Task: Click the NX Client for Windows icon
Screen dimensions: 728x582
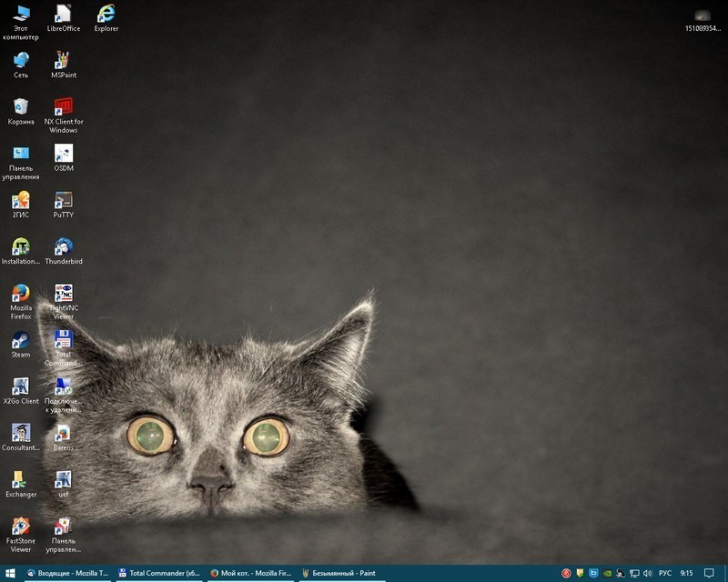Action: pos(63,107)
